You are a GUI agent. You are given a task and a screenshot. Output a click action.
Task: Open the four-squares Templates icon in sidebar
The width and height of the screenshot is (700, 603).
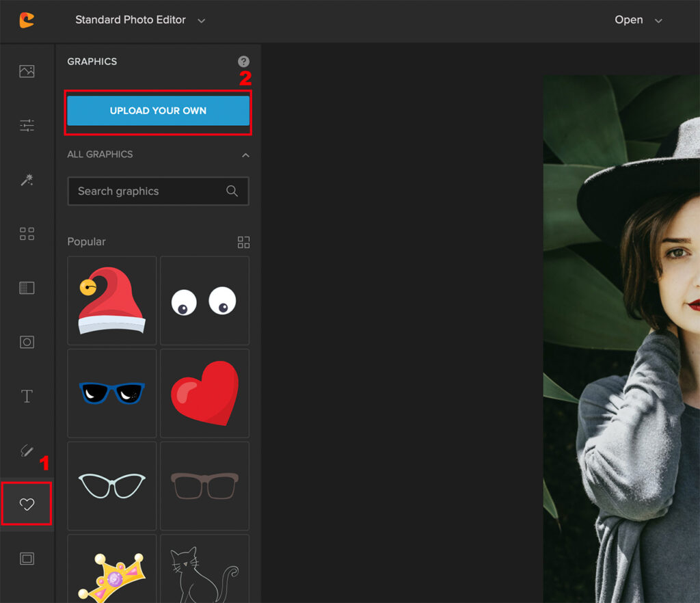point(27,234)
